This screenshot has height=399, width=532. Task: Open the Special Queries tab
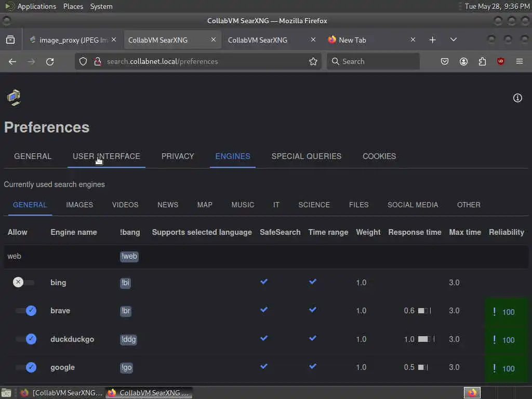307,156
